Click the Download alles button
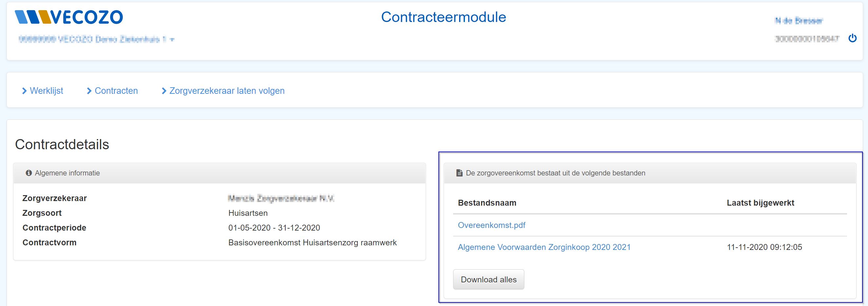Viewport: 868px width, 306px height. (489, 279)
